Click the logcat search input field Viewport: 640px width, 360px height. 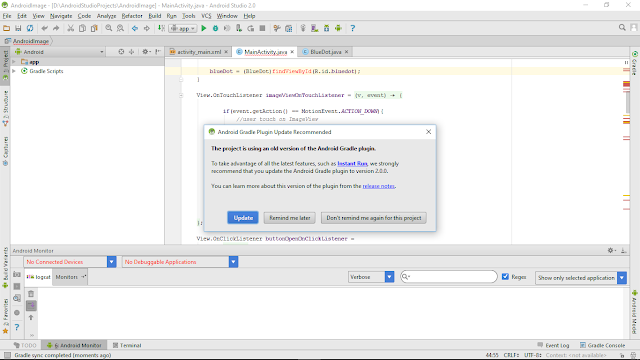tap(449, 277)
